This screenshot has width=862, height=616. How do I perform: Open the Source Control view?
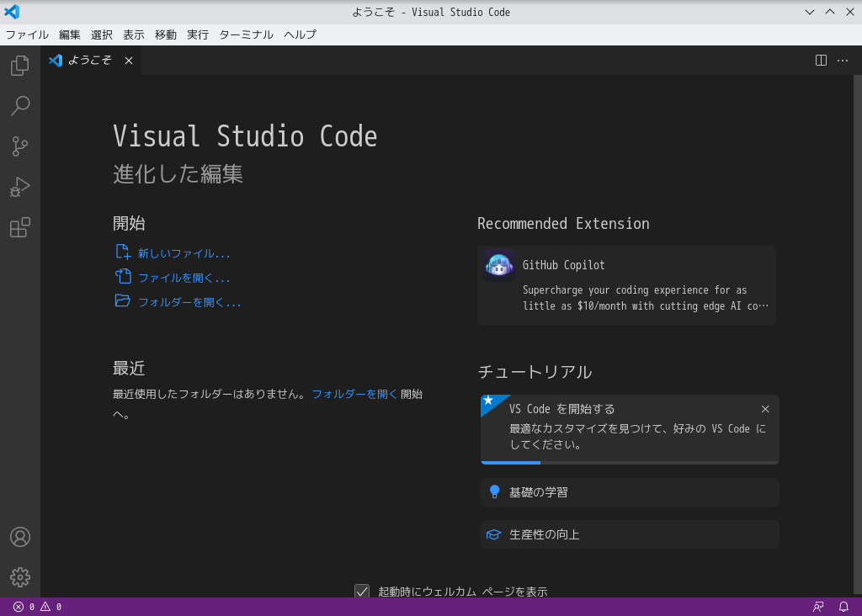(x=20, y=146)
